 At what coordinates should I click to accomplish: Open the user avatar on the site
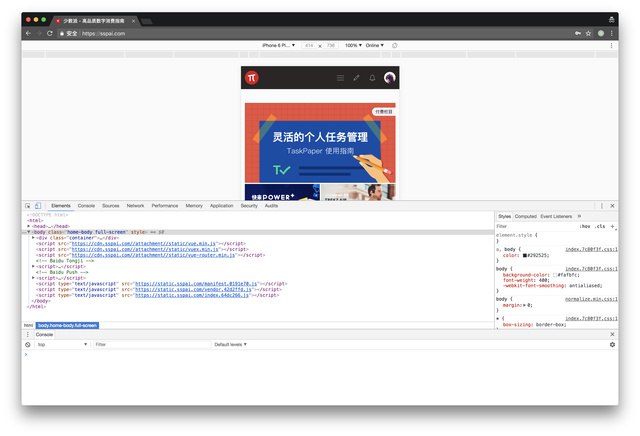click(389, 78)
